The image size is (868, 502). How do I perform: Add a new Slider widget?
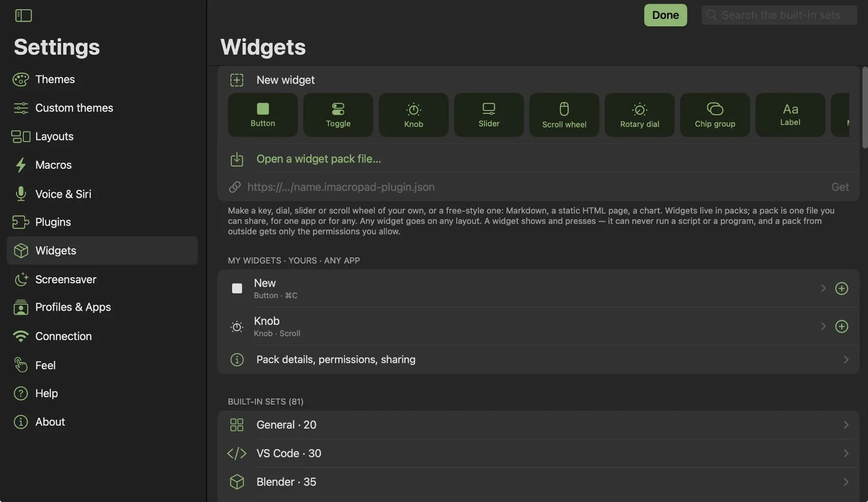[x=489, y=115]
